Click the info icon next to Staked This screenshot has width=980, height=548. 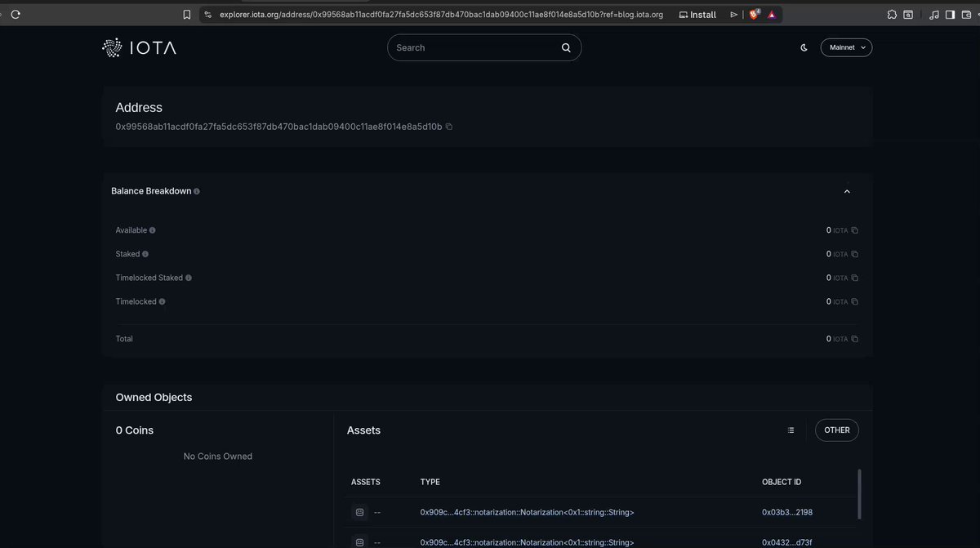click(145, 254)
